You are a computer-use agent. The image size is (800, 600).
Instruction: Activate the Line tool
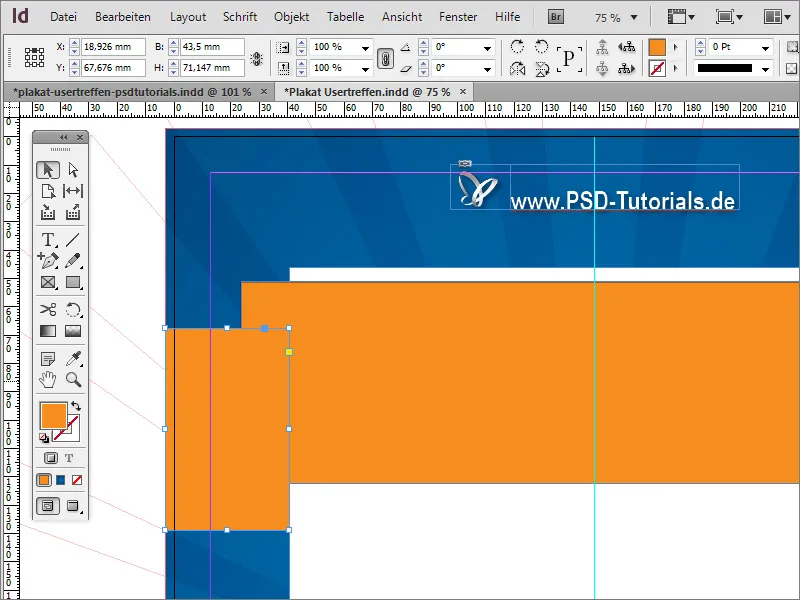(73, 240)
